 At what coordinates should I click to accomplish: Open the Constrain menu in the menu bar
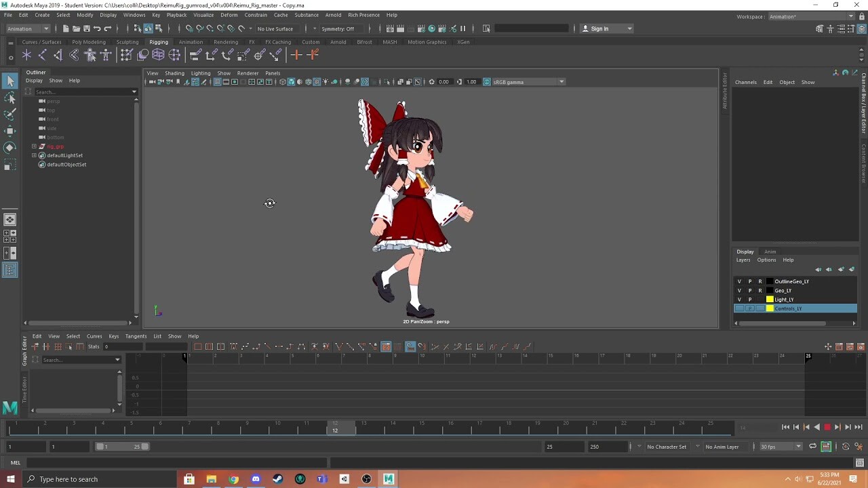coord(256,14)
